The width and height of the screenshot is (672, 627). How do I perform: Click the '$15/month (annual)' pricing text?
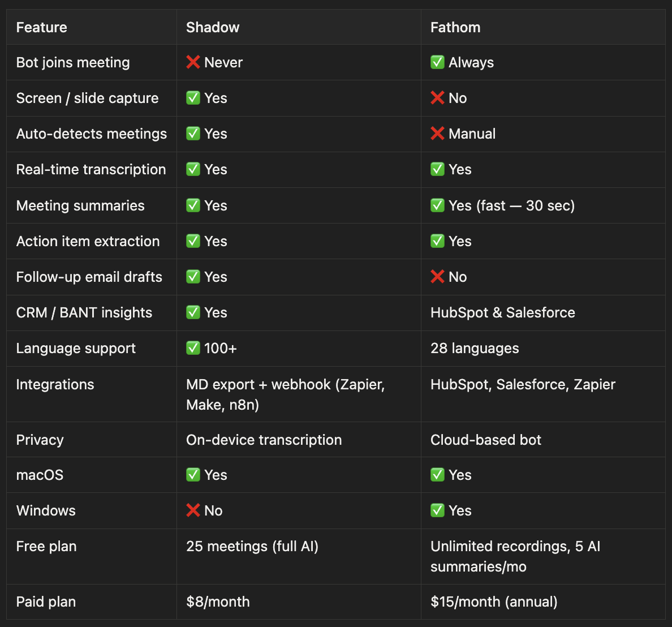pos(494,602)
